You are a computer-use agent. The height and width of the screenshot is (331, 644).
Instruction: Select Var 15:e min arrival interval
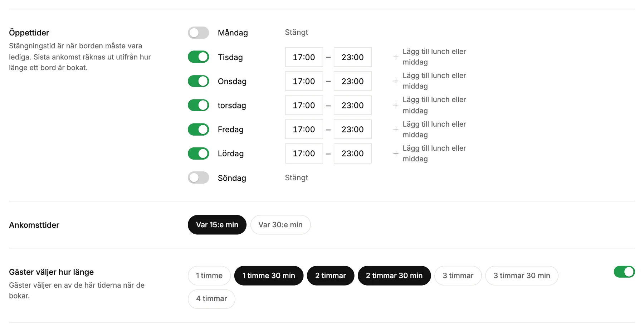tap(217, 225)
